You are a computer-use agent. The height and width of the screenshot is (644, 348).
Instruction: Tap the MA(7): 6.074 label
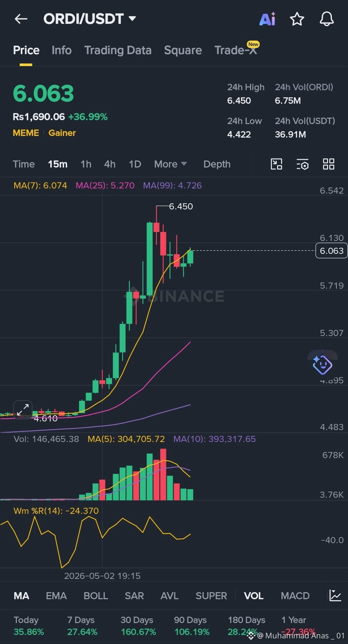40,185
